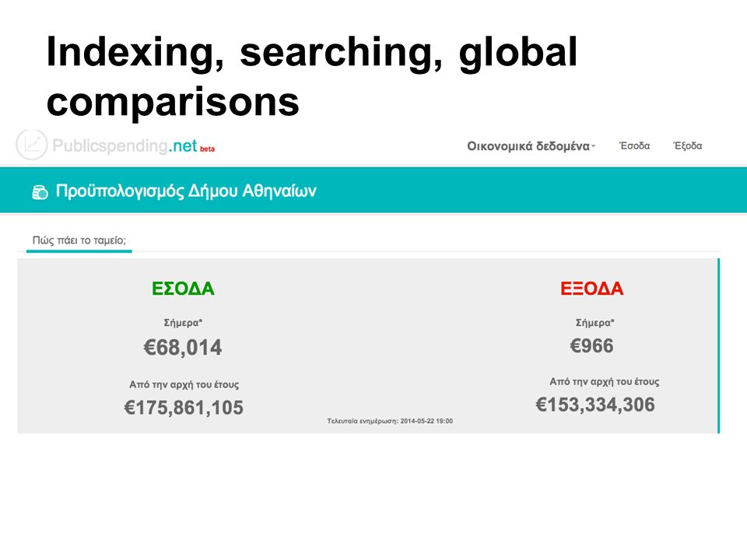Click today's income amount €68,014
747x560 pixels.
pos(183,348)
